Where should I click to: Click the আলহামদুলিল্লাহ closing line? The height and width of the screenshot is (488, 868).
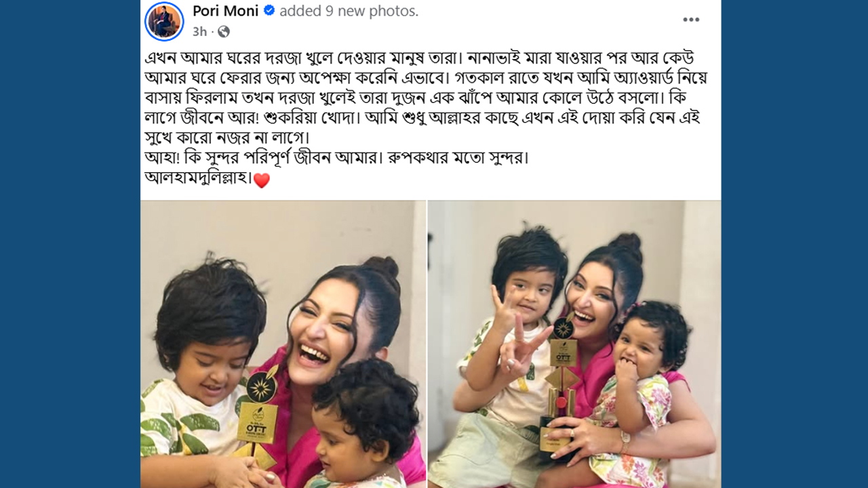199,180
